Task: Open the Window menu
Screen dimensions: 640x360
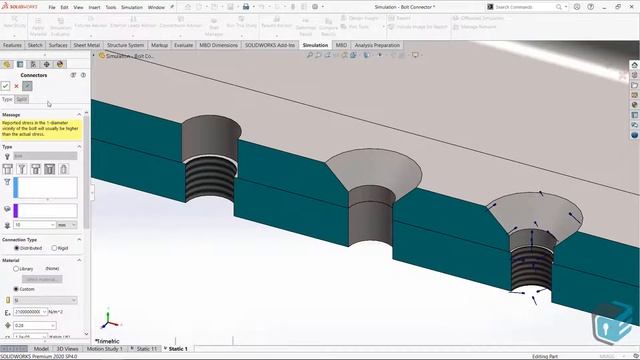Action: 156,7
